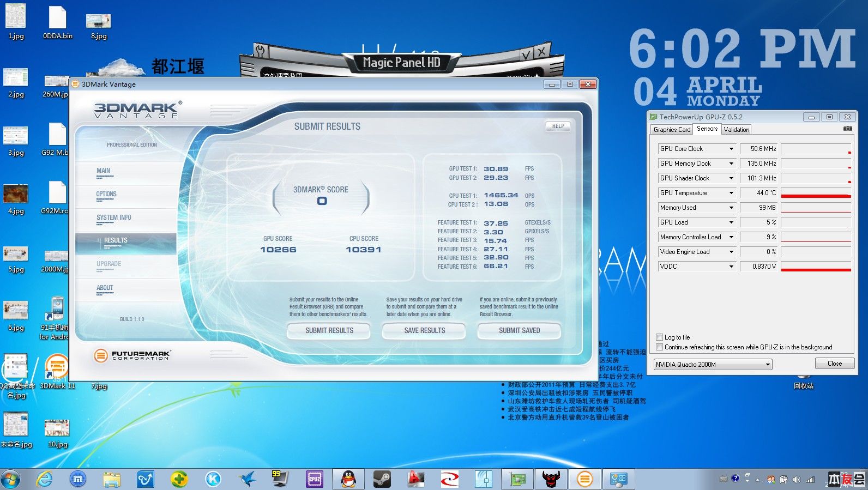The height and width of the screenshot is (490, 868).
Task: Click the Close button in GPU-Z
Action: click(834, 364)
